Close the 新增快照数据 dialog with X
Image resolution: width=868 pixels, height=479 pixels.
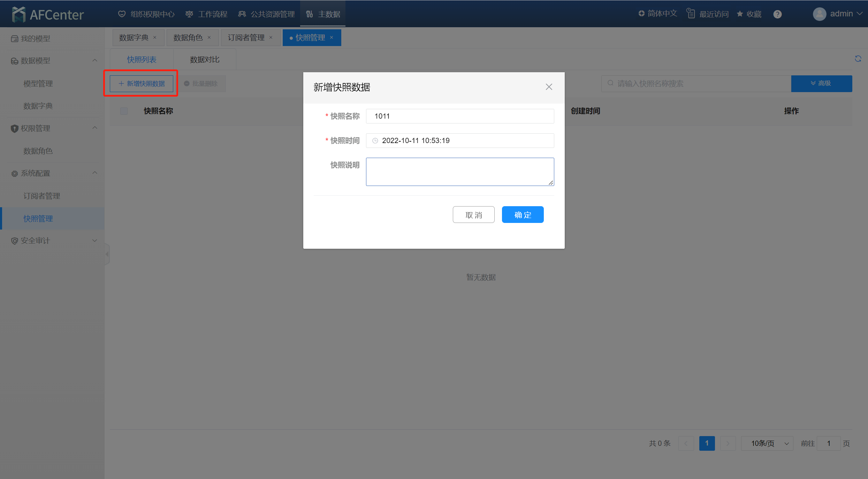549,87
